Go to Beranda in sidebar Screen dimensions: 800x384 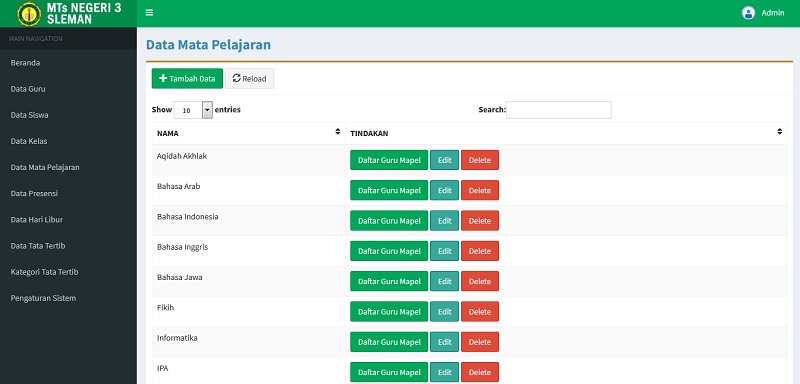(x=25, y=63)
